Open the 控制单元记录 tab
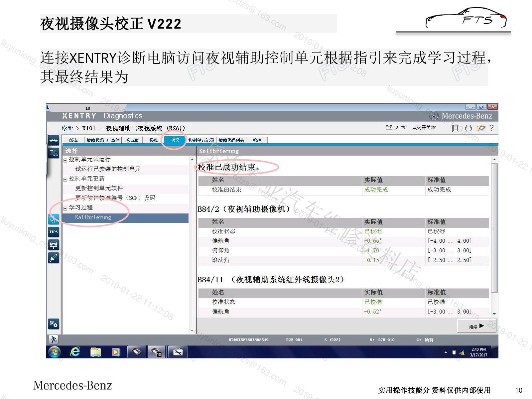This screenshot has width=532, height=399. 201,140
